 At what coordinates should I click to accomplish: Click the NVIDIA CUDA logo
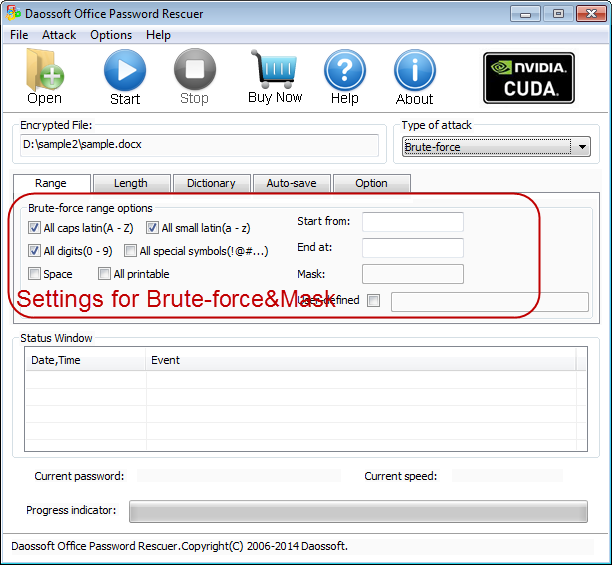click(529, 78)
